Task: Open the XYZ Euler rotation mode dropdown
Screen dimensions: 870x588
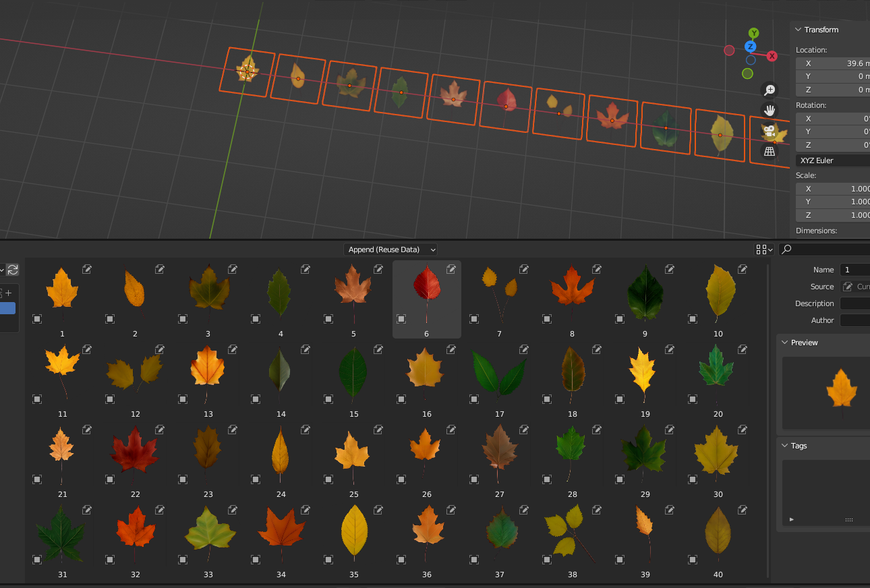Action: tap(832, 160)
